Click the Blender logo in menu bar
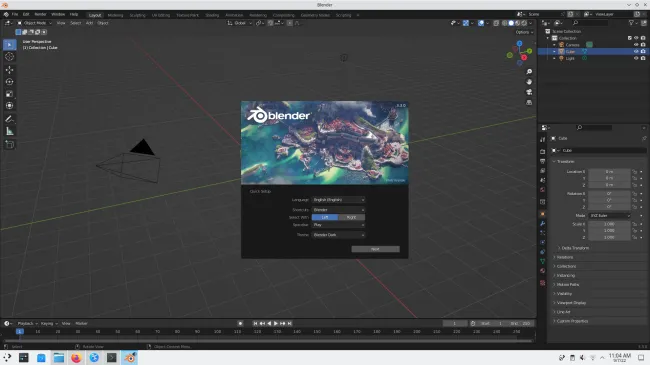 click(6, 14)
